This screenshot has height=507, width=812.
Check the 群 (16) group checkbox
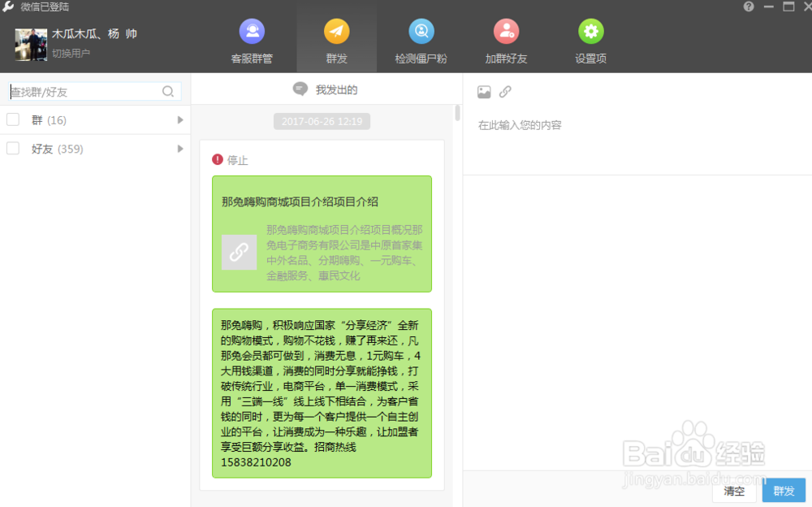[x=11, y=119]
